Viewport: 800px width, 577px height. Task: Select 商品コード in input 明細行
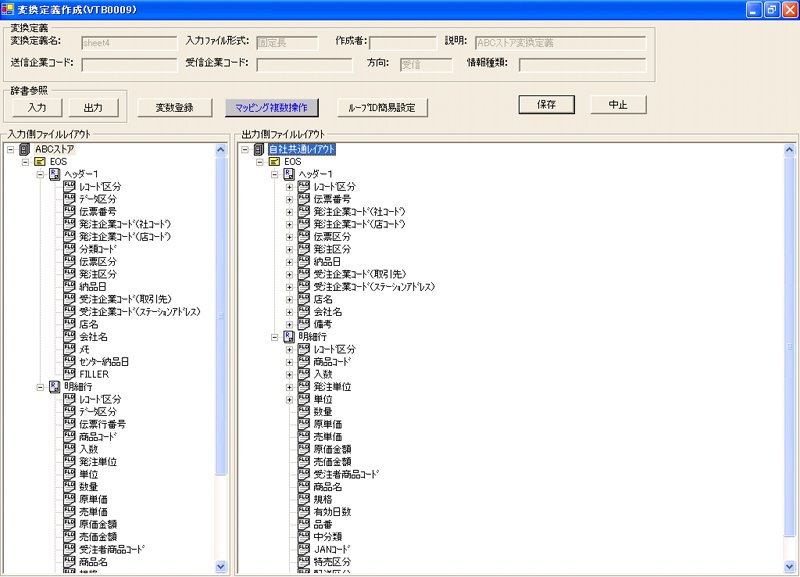[98, 437]
